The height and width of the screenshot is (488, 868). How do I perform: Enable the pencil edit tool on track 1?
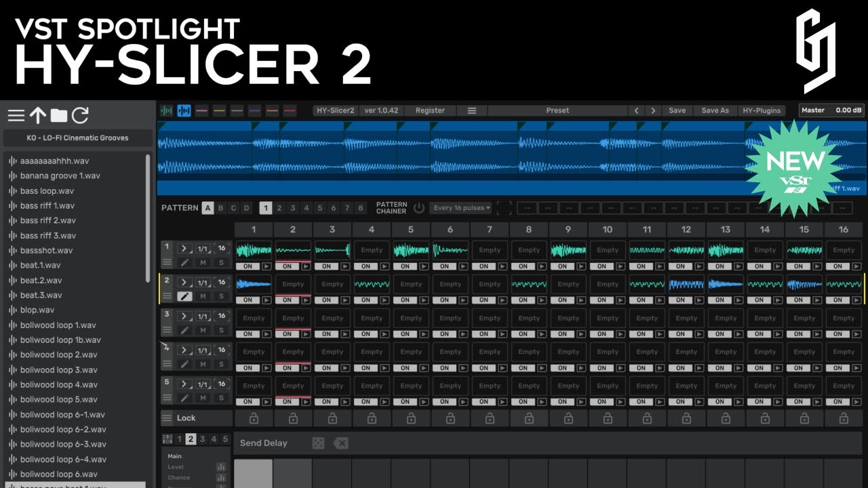[x=184, y=262]
